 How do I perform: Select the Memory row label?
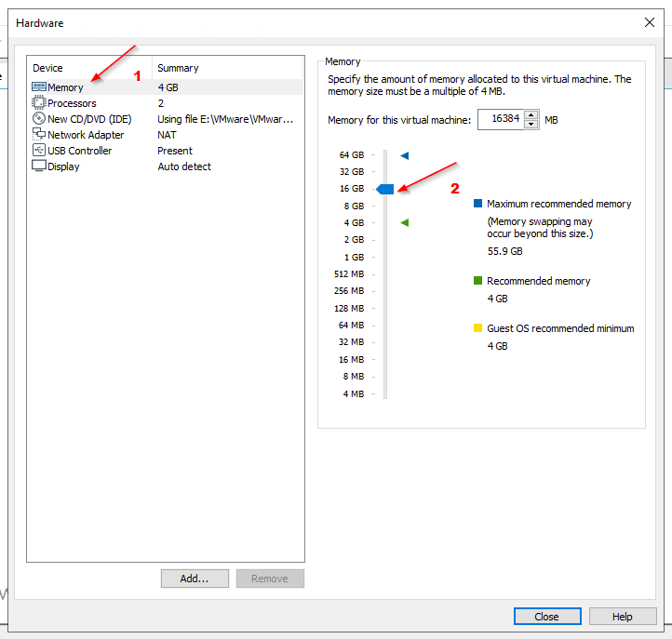point(65,87)
